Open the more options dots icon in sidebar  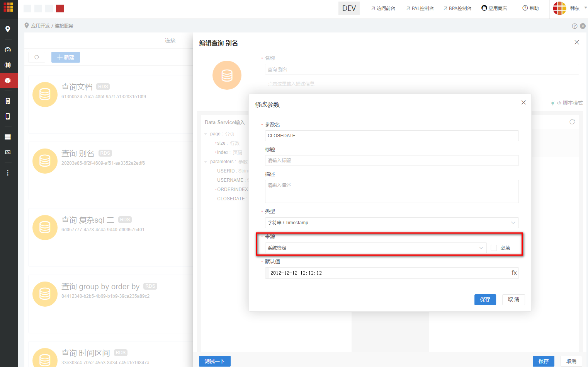[7, 172]
